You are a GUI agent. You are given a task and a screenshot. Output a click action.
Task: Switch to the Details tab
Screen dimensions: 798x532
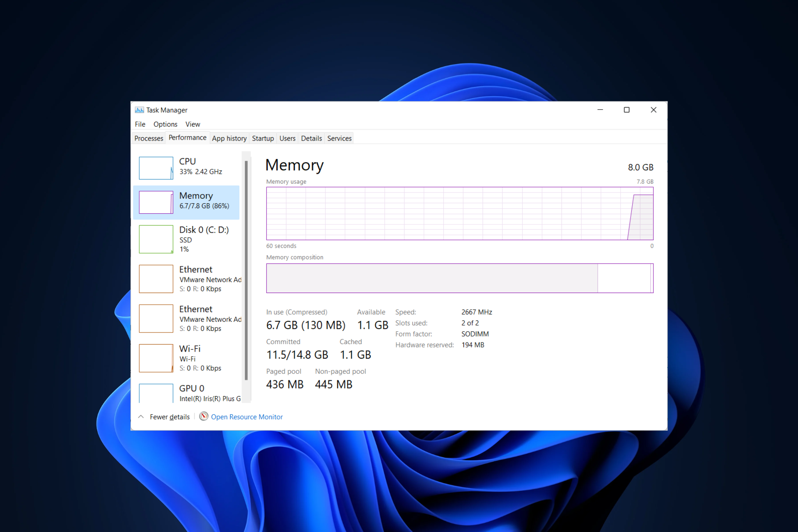click(x=312, y=138)
